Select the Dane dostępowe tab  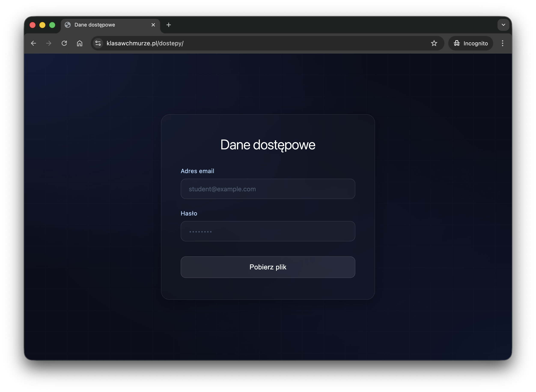tap(107, 25)
